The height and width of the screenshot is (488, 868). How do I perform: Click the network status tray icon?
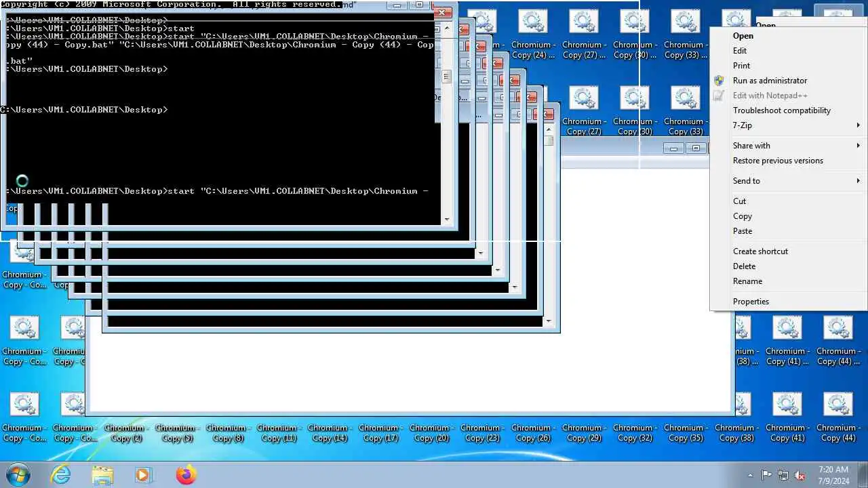pos(783,475)
